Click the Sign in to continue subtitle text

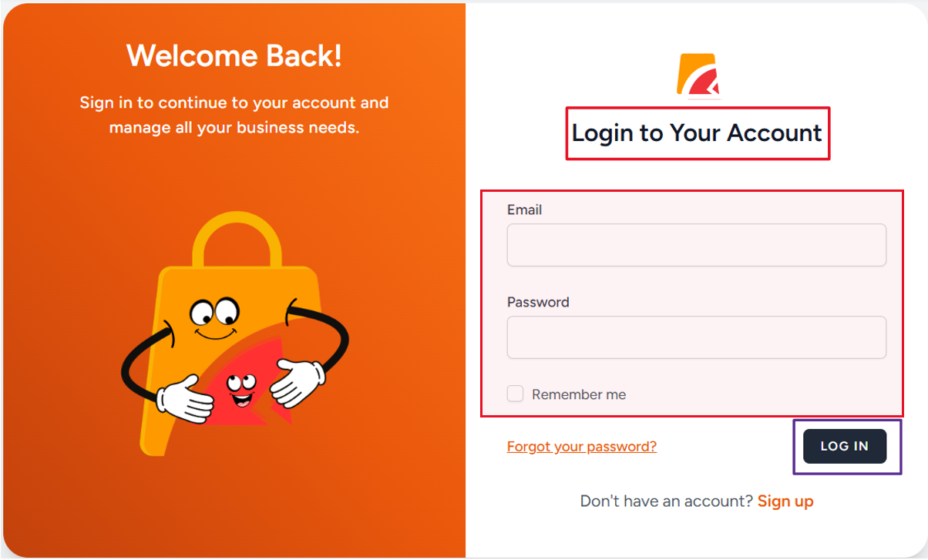coord(234,115)
